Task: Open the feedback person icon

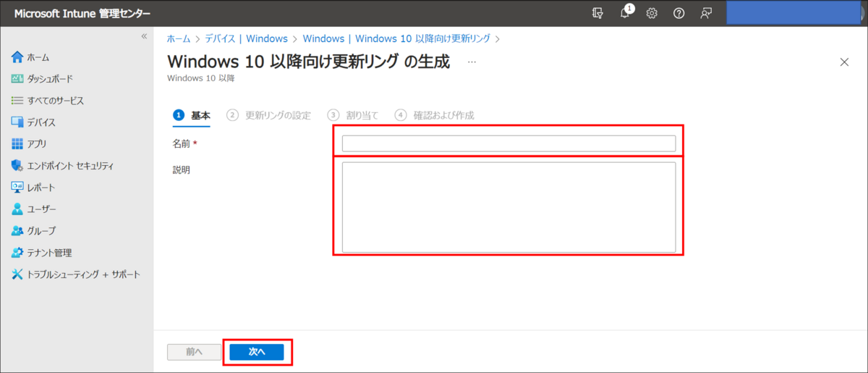Action: pos(706,13)
